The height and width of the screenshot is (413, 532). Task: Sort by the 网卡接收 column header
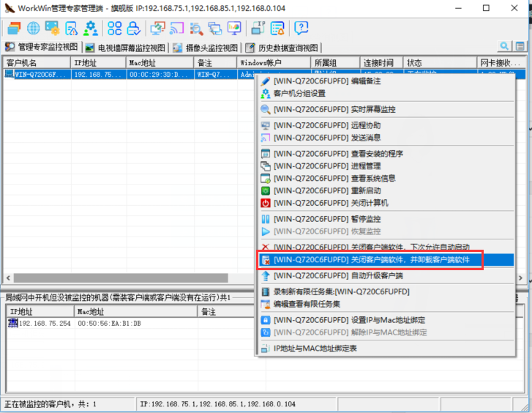(501, 63)
